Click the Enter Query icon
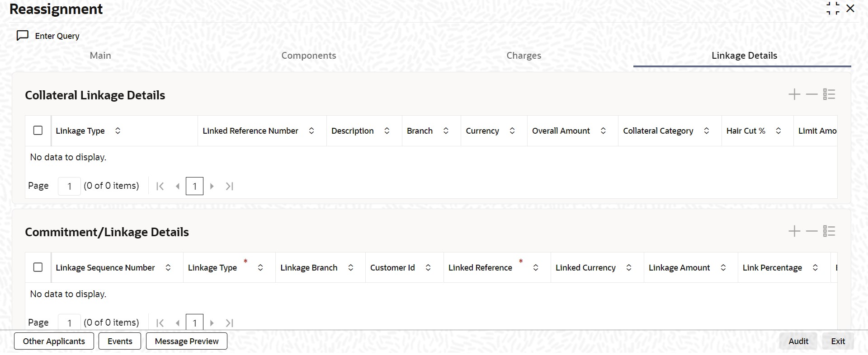 23,36
